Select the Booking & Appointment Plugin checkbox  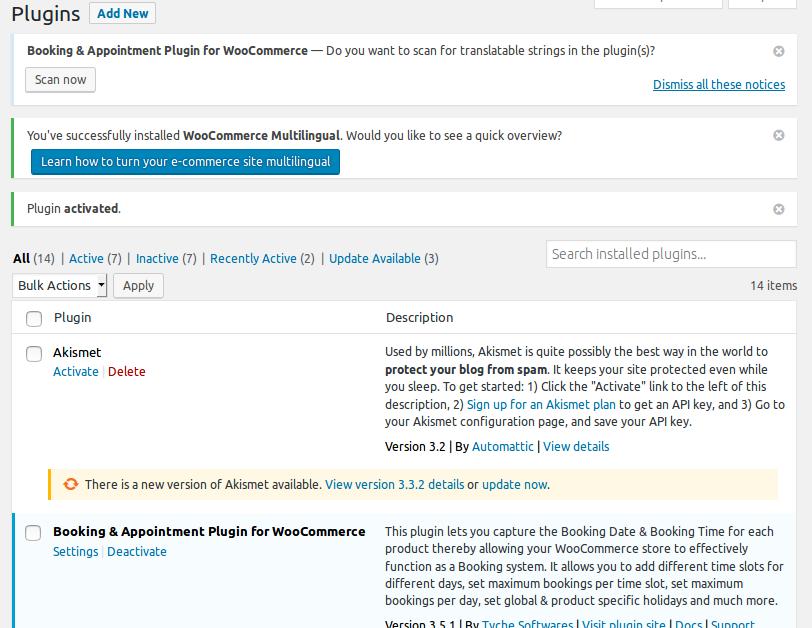pos(34,532)
